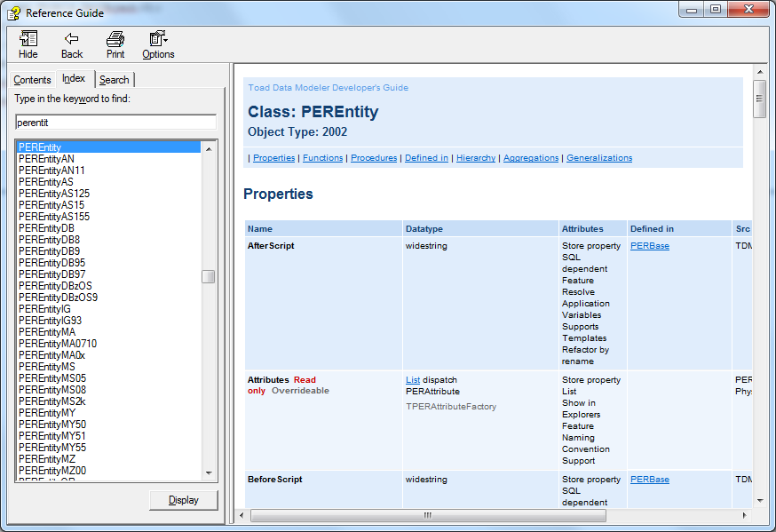Screen dimensions: 776x532
Task: Pick PEREntityIG93 from the index
Action: [x=50, y=321]
